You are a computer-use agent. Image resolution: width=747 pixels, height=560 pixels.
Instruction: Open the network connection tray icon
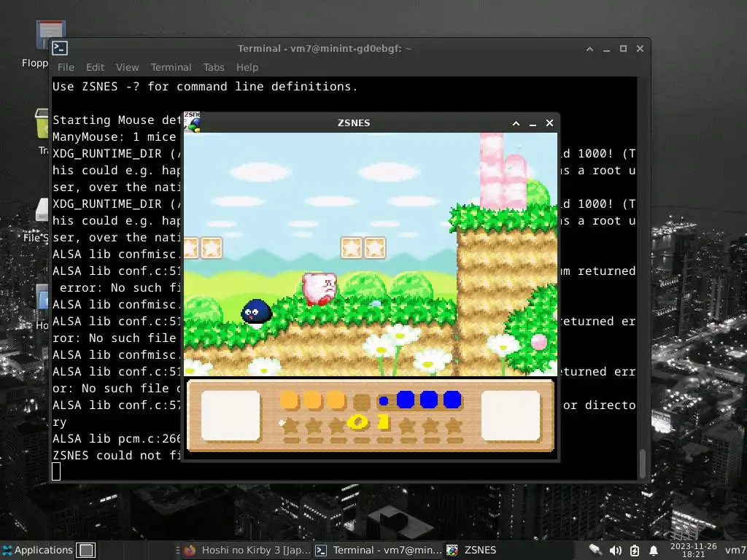pos(595,550)
